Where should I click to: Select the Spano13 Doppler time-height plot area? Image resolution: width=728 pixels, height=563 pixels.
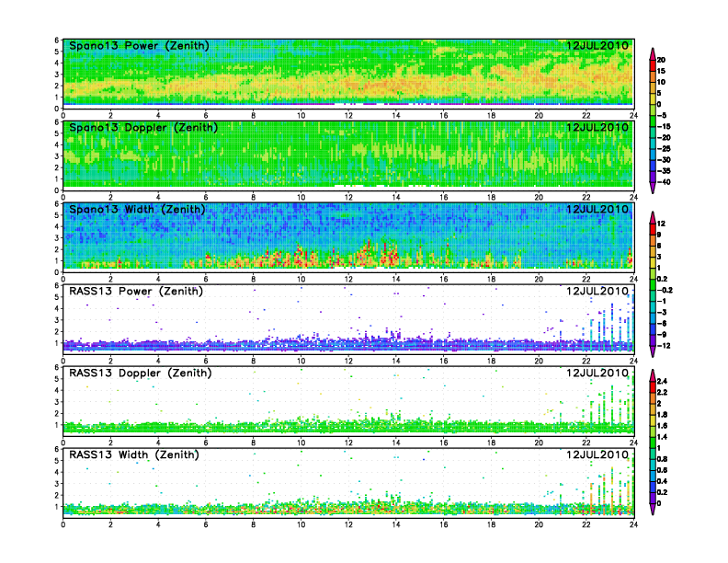pyautogui.click(x=348, y=155)
